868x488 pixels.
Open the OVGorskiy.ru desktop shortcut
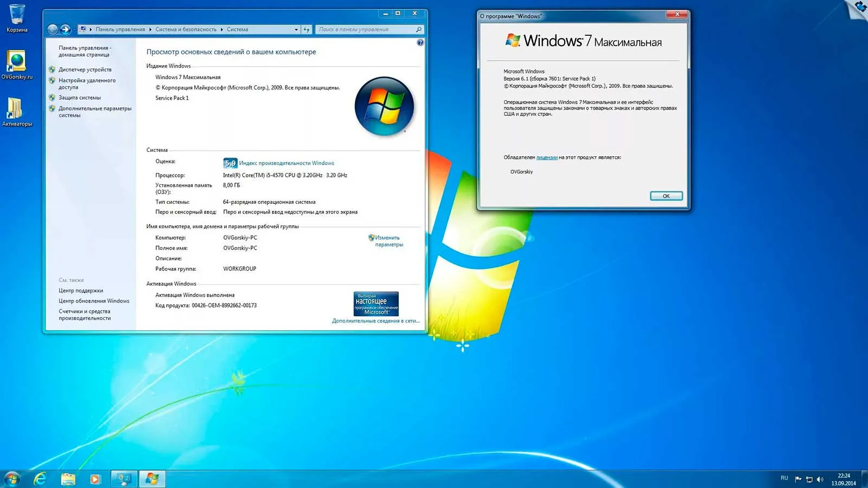click(17, 65)
